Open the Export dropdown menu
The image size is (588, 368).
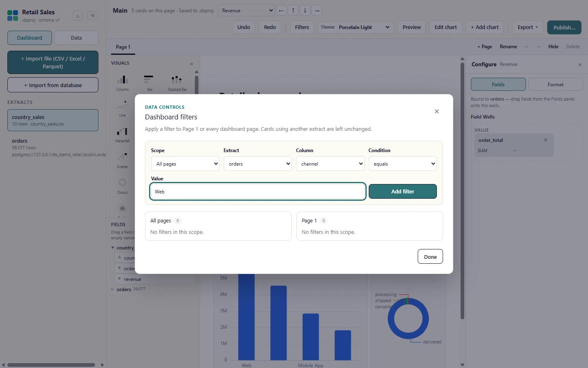click(528, 27)
